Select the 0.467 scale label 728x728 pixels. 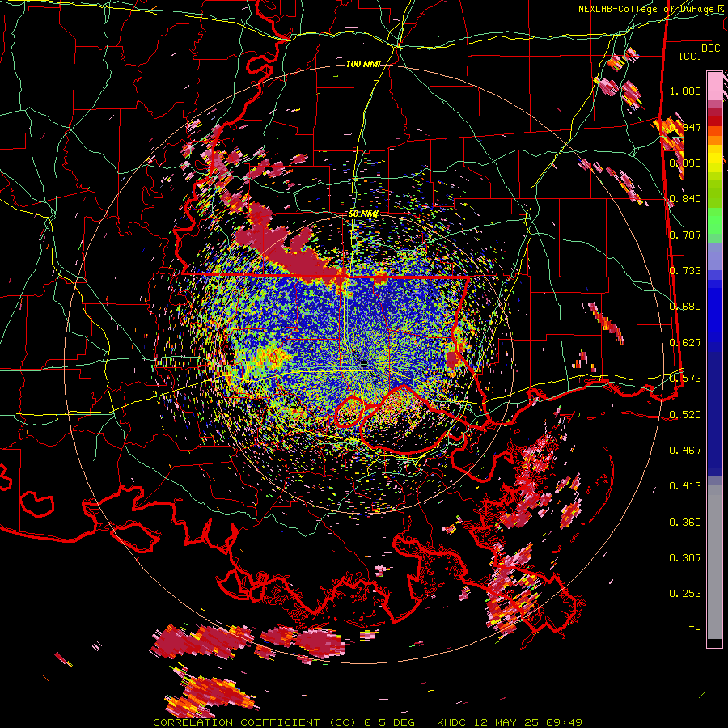(x=685, y=450)
